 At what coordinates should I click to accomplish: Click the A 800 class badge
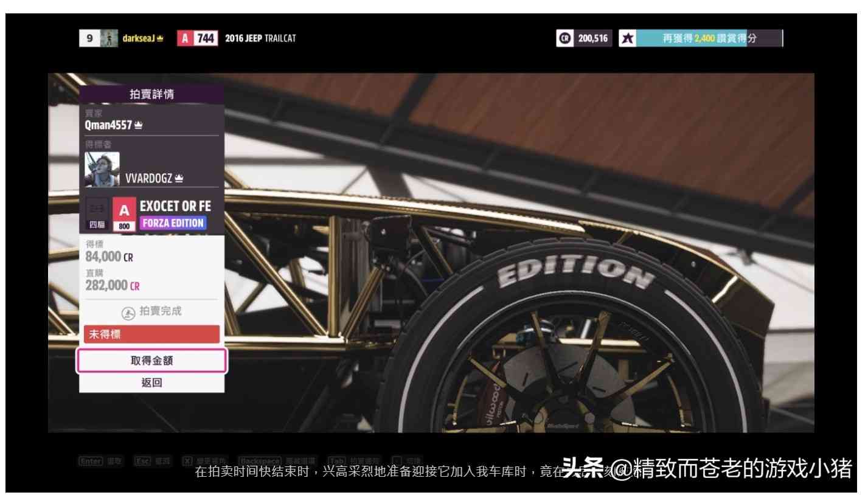tap(124, 214)
